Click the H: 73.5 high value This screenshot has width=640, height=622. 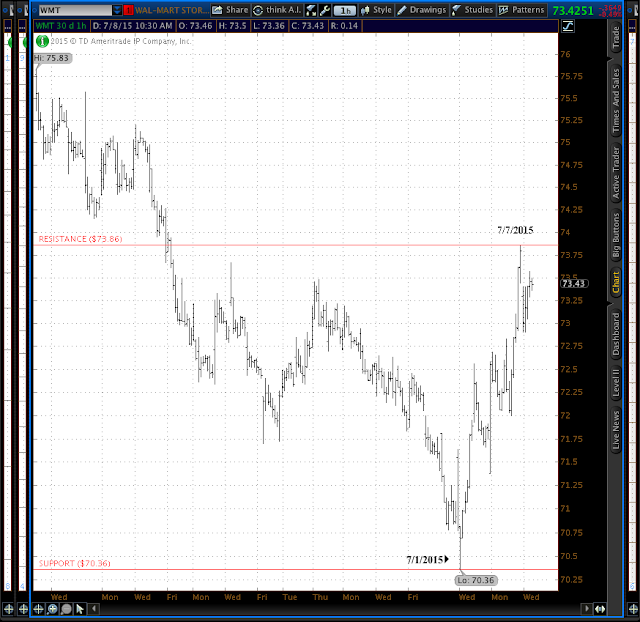coord(232,26)
